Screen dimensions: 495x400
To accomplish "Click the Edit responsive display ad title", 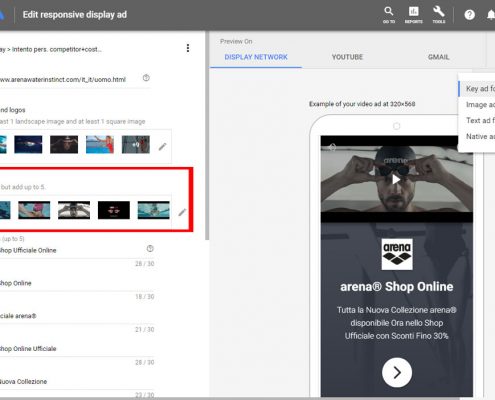I will [x=75, y=15].
